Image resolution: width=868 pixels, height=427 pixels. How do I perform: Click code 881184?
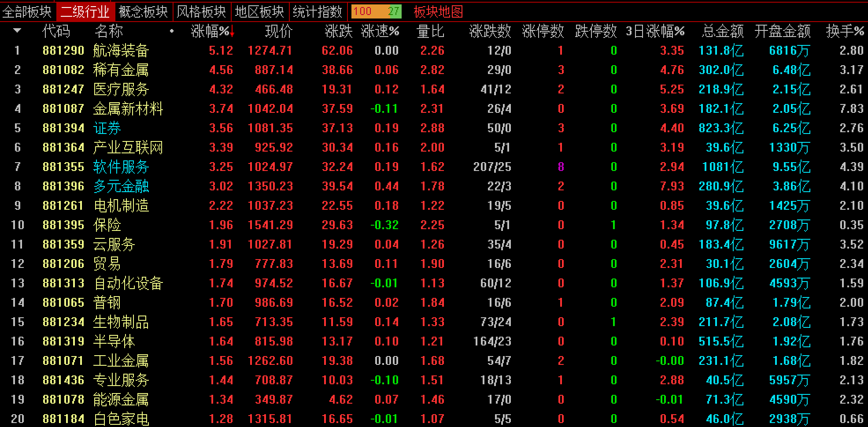[63, 419]
